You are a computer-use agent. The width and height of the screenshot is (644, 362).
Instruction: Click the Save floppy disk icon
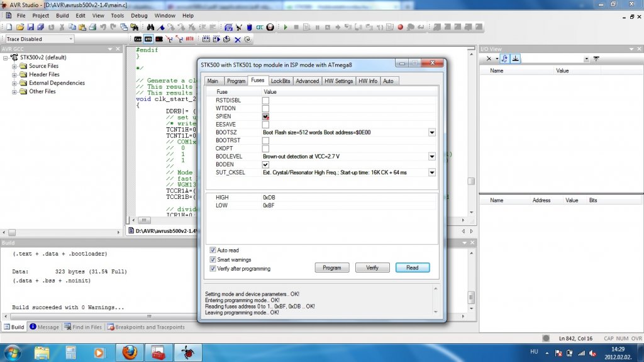pyautogui.click(x=30, y=27)
